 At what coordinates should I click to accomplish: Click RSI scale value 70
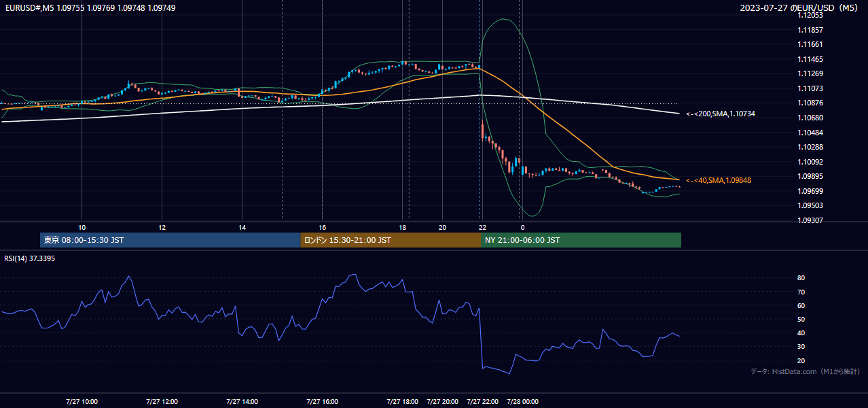pyautogui.click(x=801, y=292)
